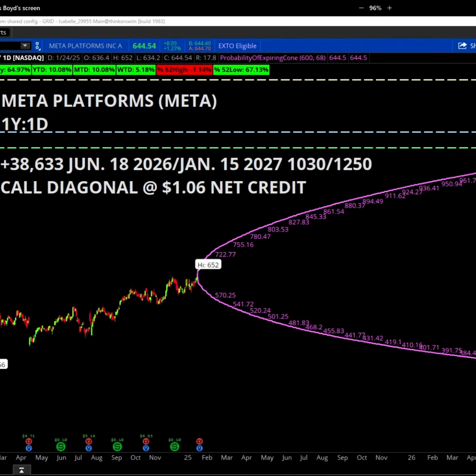Click the last price 644.54 in the header
476x476 pixels.
pyautogui.click(x=144, y=46)
